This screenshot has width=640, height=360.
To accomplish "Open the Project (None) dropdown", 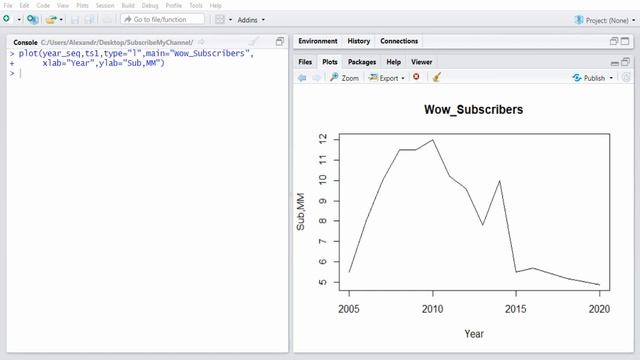I will (x=605, y=20).
